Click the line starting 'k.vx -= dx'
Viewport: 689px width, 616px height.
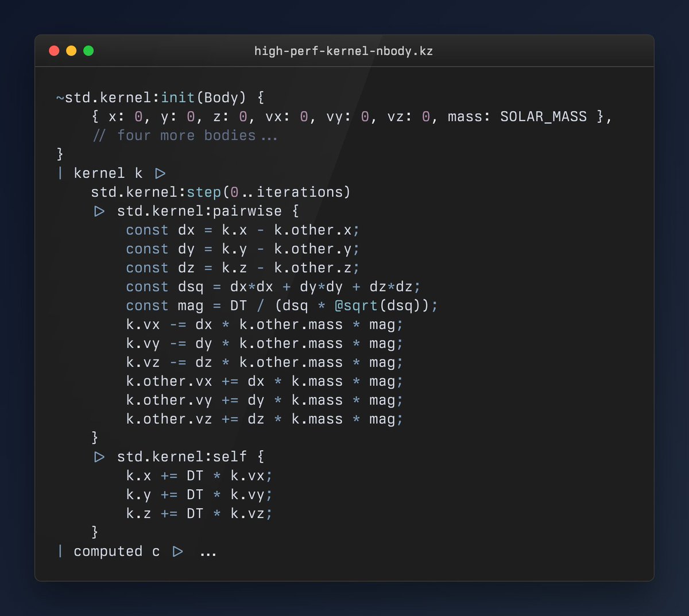(x=265, y=325)
